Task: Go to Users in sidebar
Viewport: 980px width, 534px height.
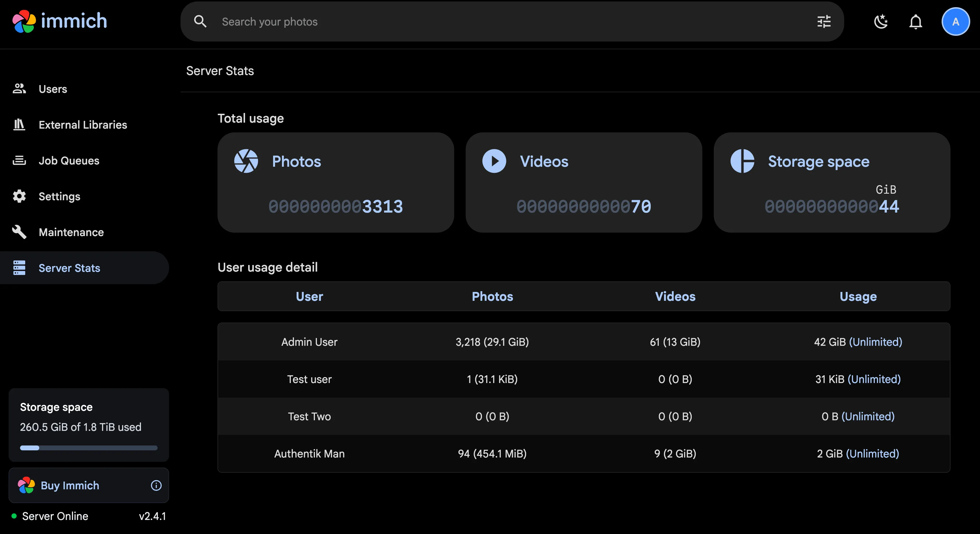Action: 52,89
